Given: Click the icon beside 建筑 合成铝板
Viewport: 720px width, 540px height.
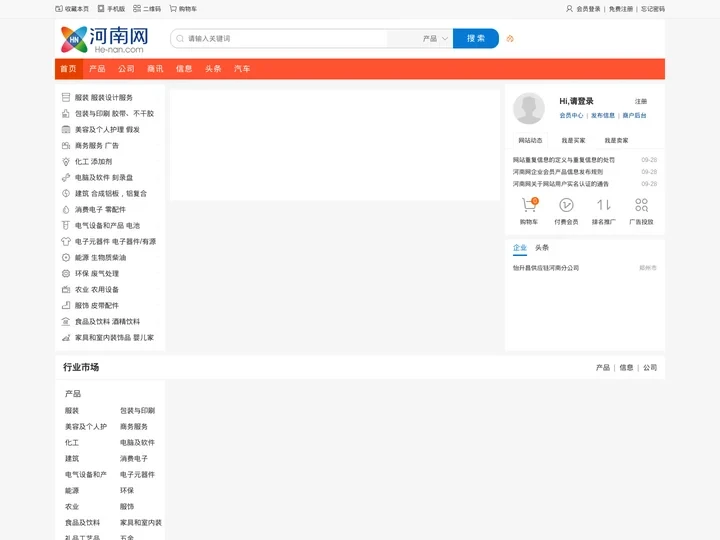Looking at the screenshot, I should point(66,193).
